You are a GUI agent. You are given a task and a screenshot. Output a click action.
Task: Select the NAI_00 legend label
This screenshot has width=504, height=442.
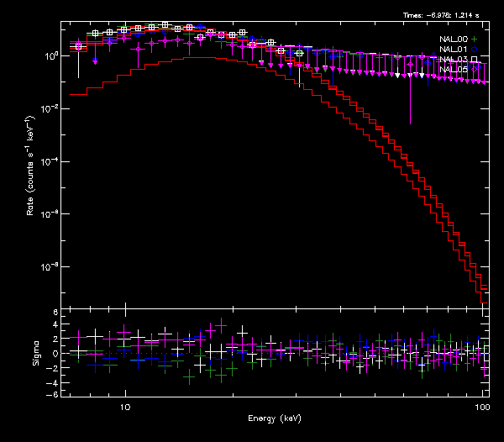click(453, 39)
